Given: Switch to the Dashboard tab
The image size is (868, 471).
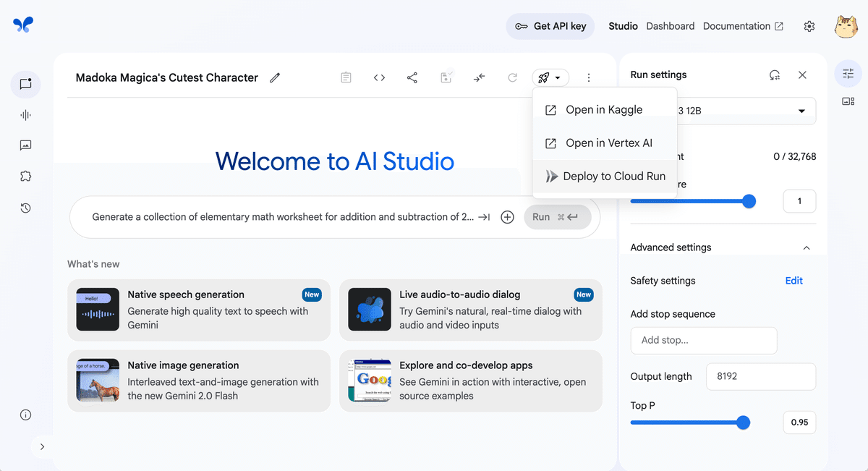Looking at the screenshot, I should tap(670, 26).
